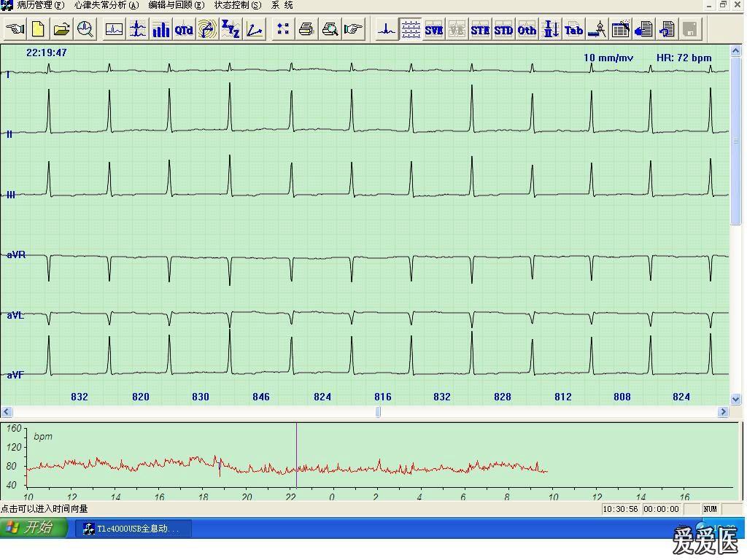Viewport: 747px width, 560px height.
Task: Click the scroll down arrow of ECG panel
Action: tap(735, 399)
